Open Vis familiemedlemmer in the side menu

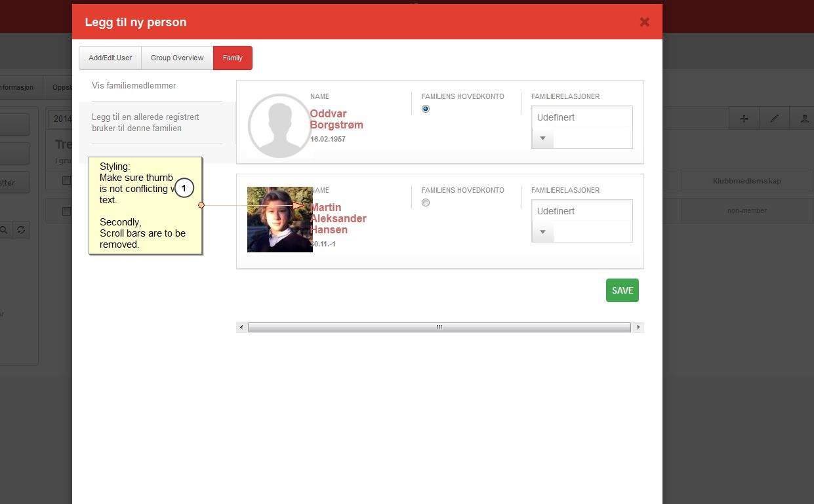pos(134,86)
